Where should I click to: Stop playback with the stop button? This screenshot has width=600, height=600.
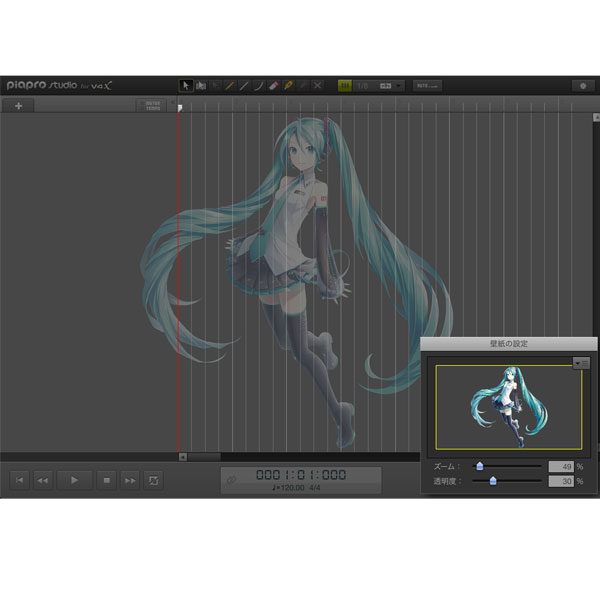pos(107,480)
